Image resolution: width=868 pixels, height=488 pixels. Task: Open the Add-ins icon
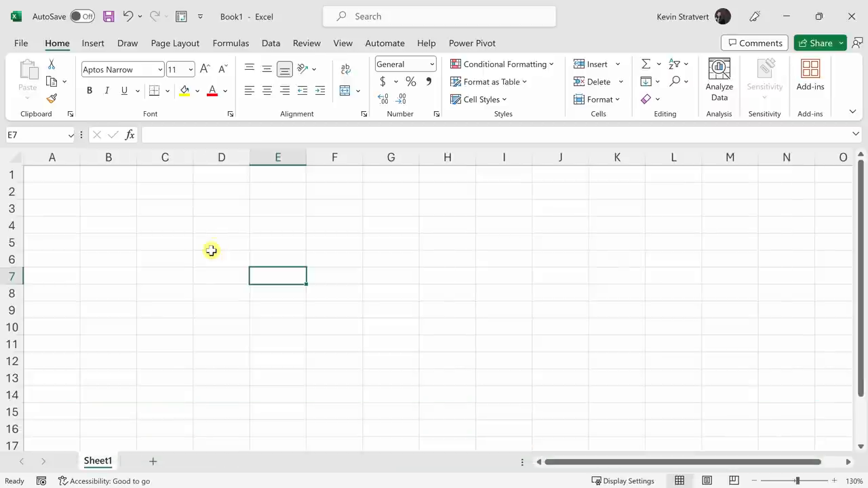pyautogui.click(x=810, y=75)
